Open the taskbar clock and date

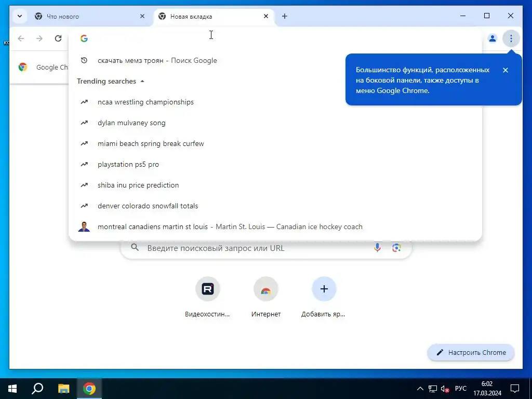[487, 389]
